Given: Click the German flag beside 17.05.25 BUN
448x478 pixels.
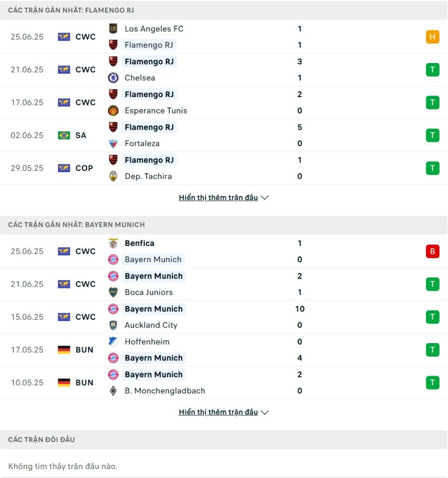Looking at the screenshot, I should point(63,350).
